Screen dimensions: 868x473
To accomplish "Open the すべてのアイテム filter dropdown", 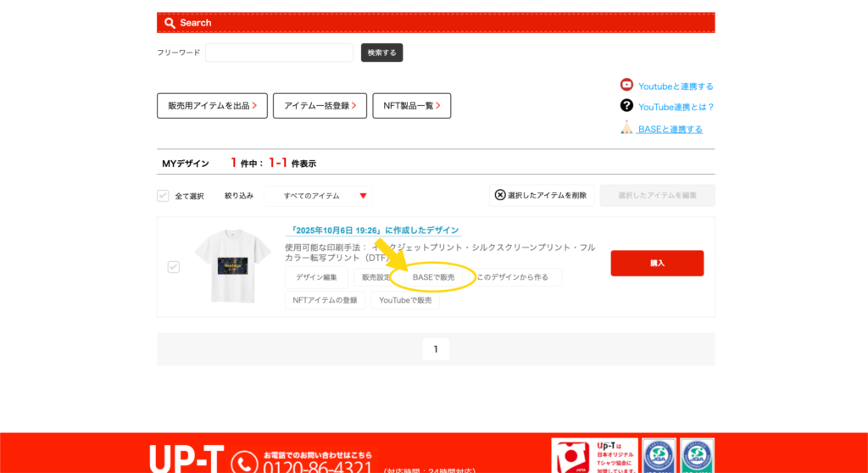I will [x=318, y=196].
